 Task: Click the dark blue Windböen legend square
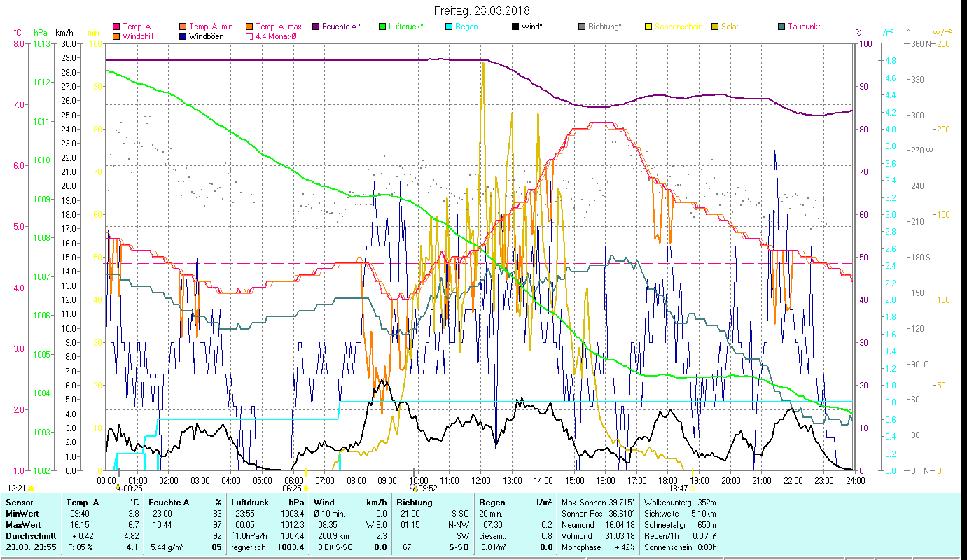pyautogui.click(x=183, y=36)
